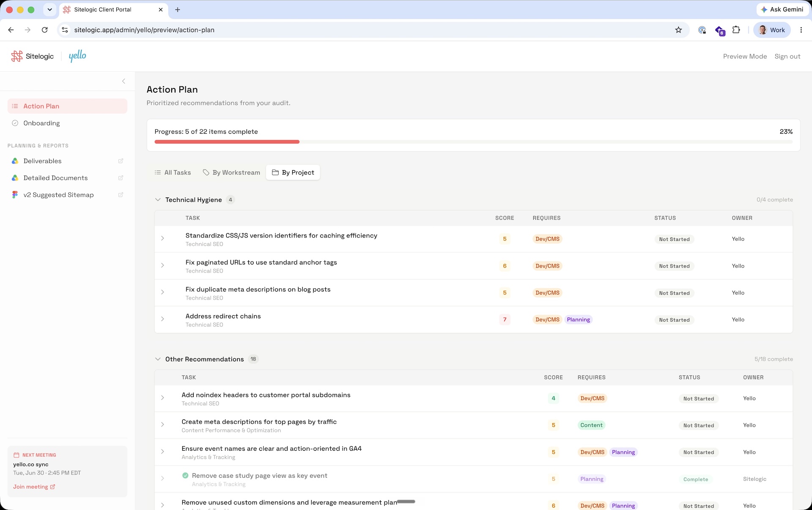Click the Planning tag on Address redirect chains
Screen dimensions: 812x510
[x=578, y=320]
